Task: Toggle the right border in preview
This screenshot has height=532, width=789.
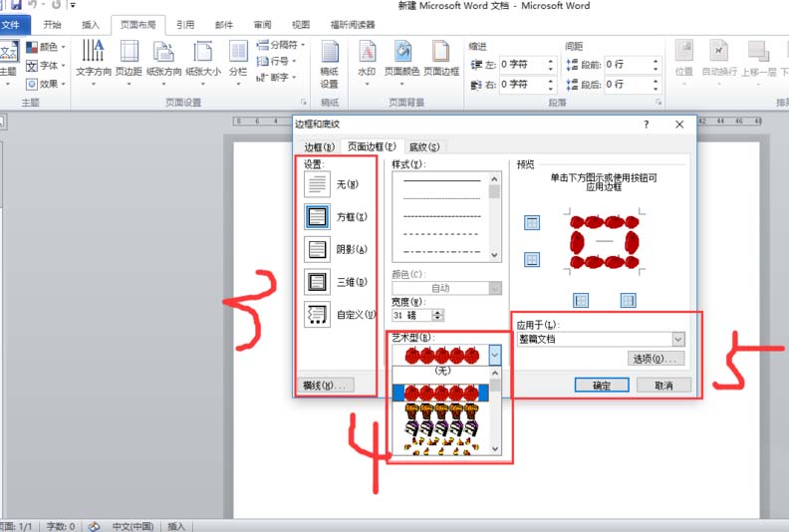Action: click(628, 301)
